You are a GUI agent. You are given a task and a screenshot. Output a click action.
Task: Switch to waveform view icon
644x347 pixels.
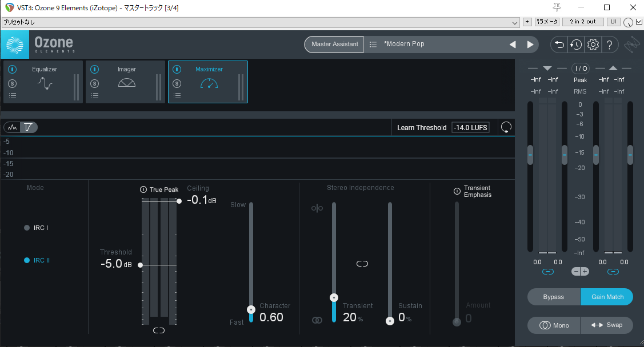click(13, 127)
